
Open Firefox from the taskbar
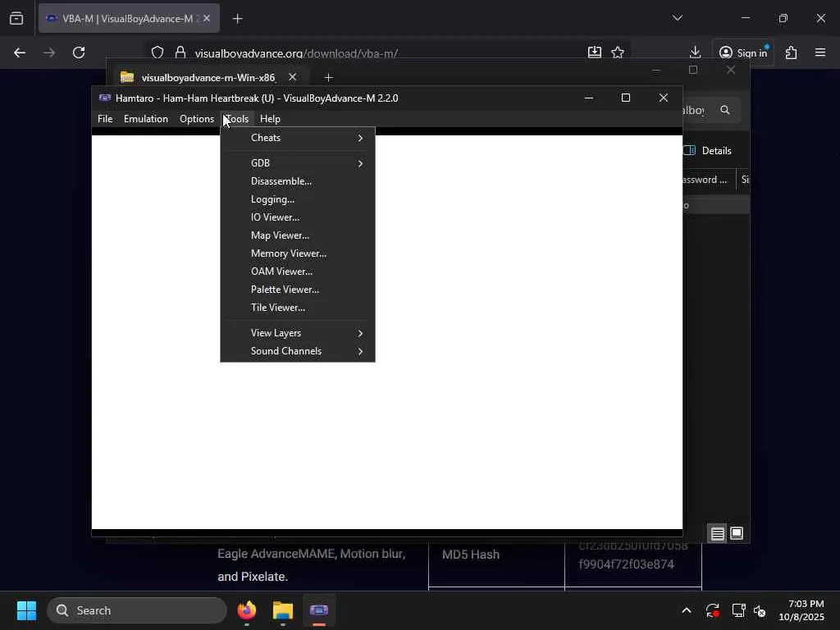click(247, 610)
